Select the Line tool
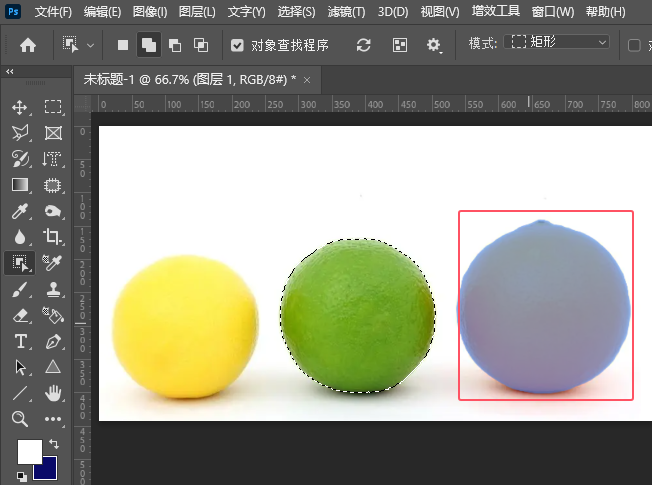 20,393
